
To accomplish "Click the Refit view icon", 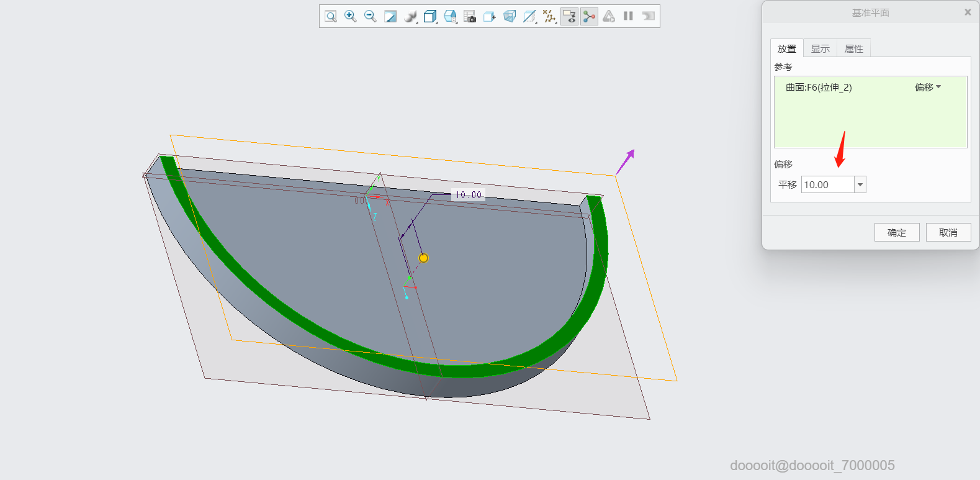I will point(331,16).
